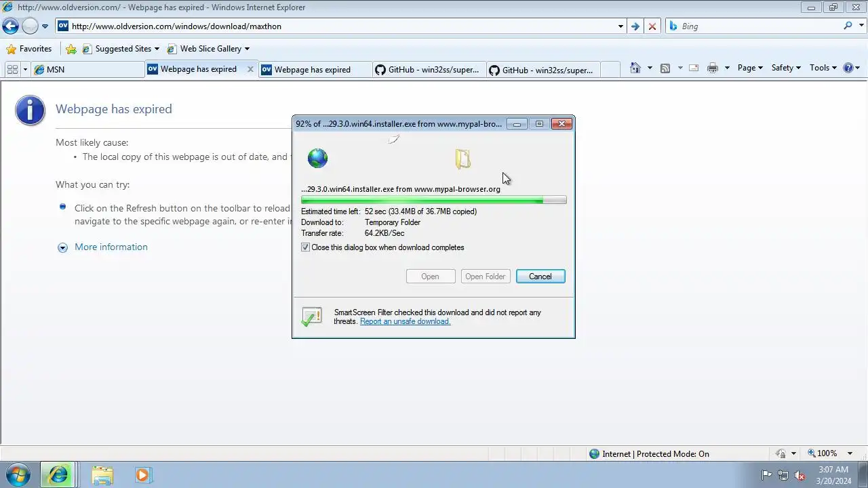Click the blue info icon on expired page
868x488 pixels.
[30, 110]
